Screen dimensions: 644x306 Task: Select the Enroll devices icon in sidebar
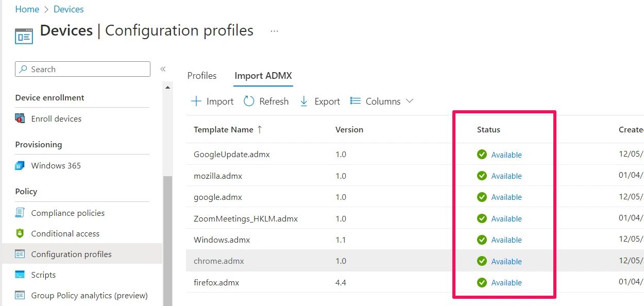20,118
